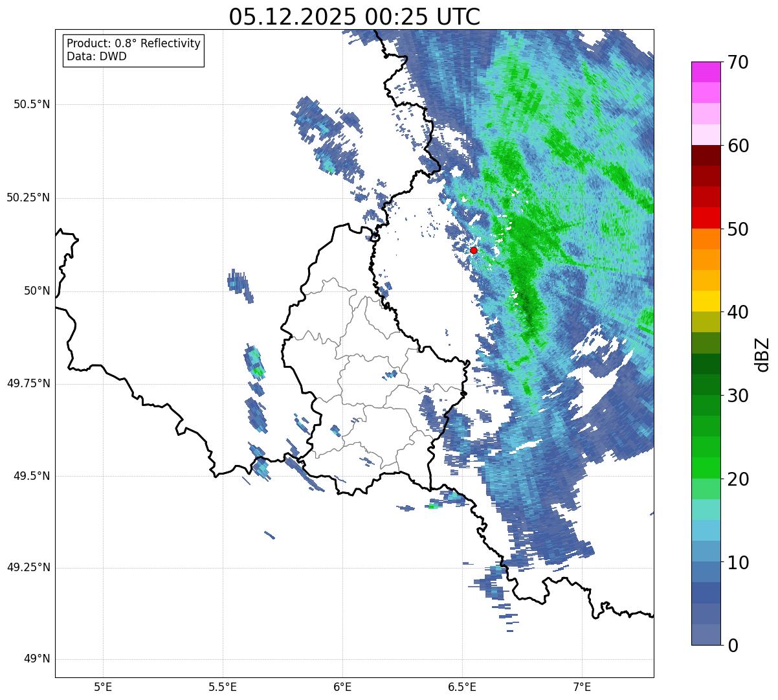
Task: Click the latitude label 49°N
Action: [x=37, y=659]
